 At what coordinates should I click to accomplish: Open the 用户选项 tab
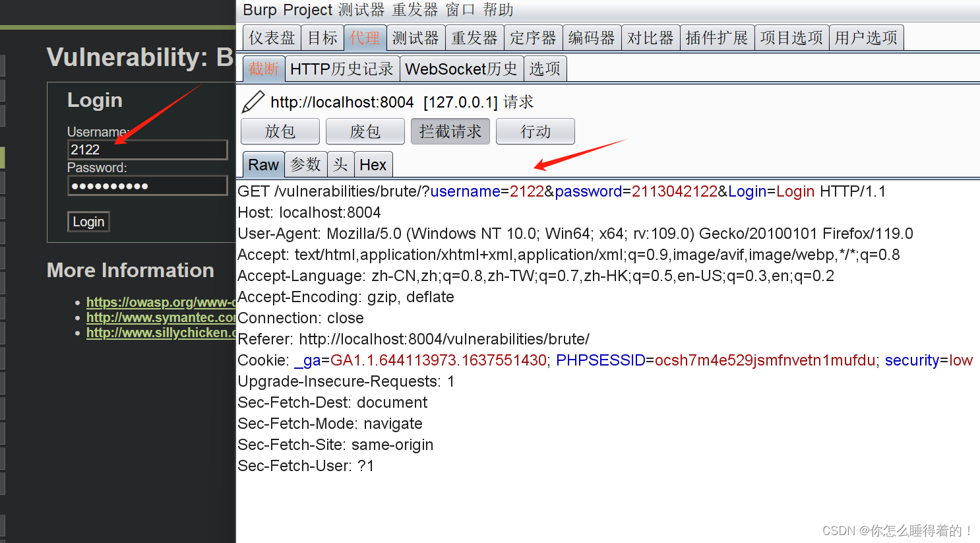tap(866, 38)
